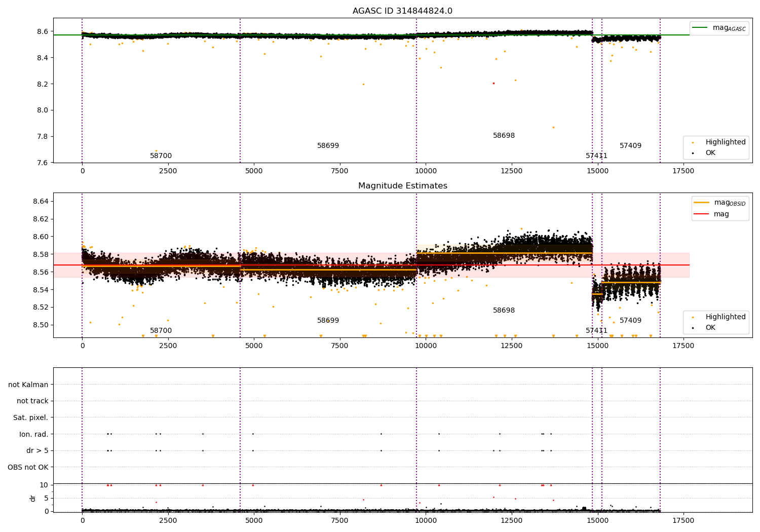Click x-tick 12500 under the middle plot
The image size is (760, 532).
512,346
